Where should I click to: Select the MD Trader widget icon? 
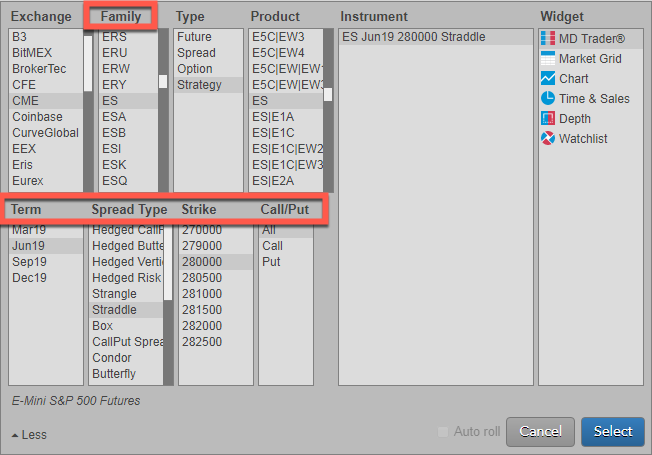(x=548, y=38)
